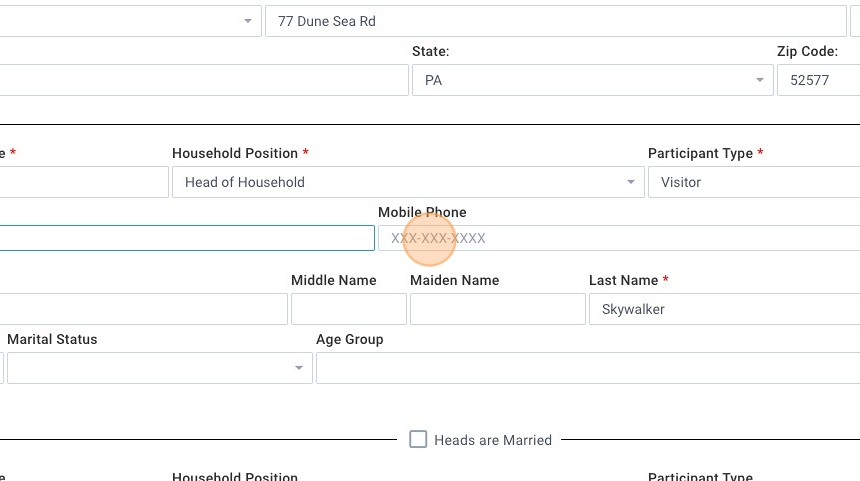This screenshot has width=860, height=481.
Task: Click the Age Group input field
Action: pos(587,368)
